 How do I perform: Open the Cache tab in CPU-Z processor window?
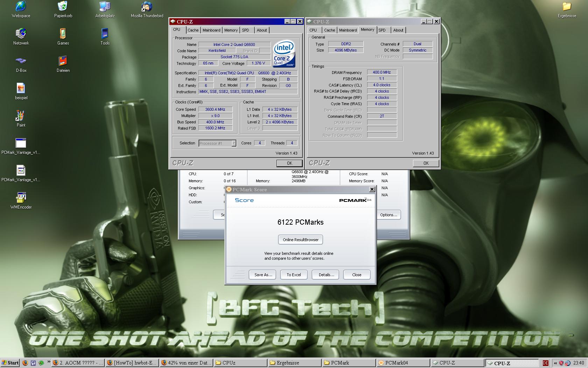(x=193, y=30)
